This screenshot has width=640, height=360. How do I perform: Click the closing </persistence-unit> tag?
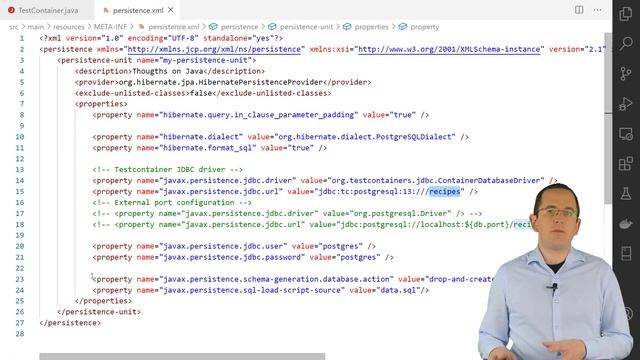99,312
